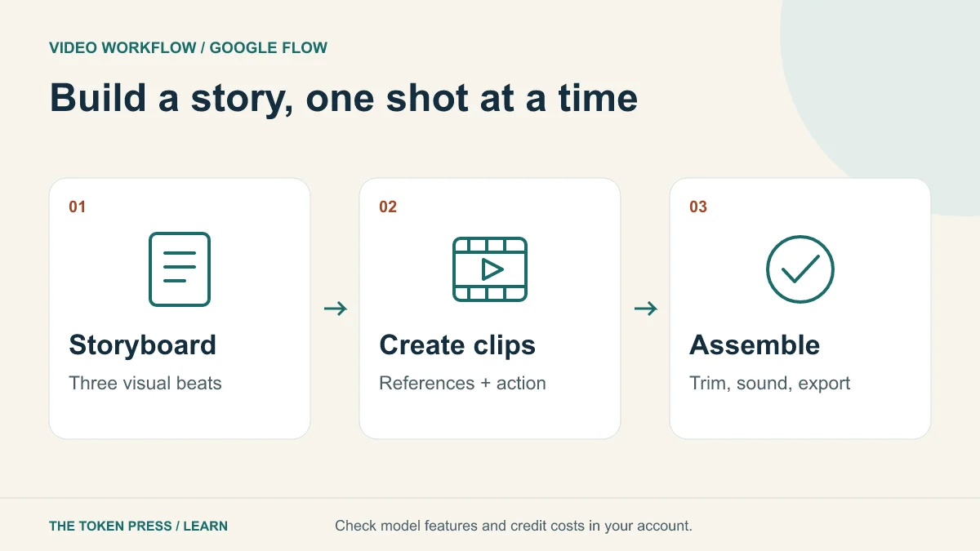The width and height of the screenshot is (980, 551).
Task: Click 'THE TOKEN PRESS / LEARN' footer text
Action: tap(139, 527)
